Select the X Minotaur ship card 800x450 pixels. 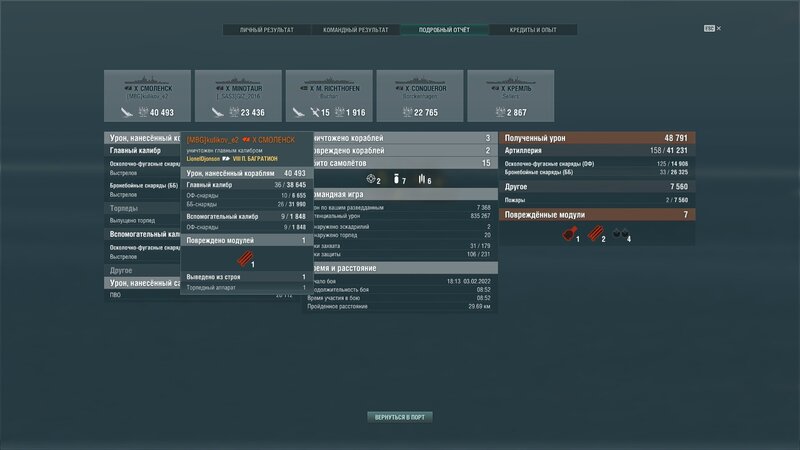click(x=238, y=97)
